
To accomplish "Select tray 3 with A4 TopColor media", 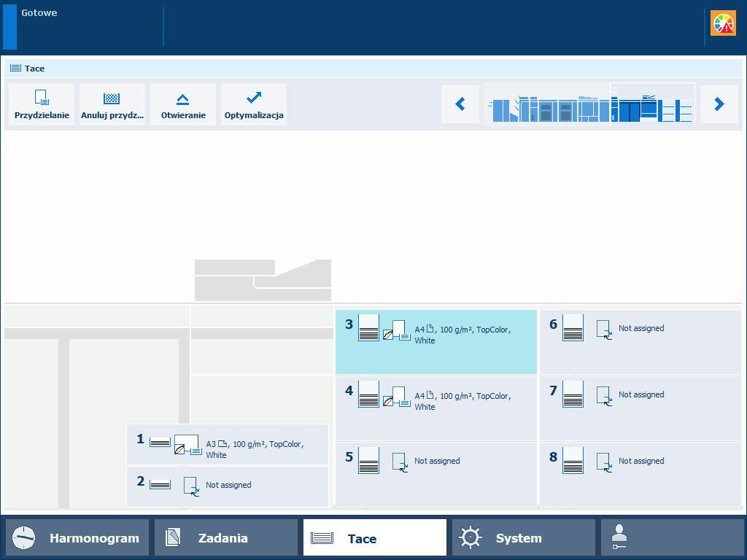I will coord(436,342).
